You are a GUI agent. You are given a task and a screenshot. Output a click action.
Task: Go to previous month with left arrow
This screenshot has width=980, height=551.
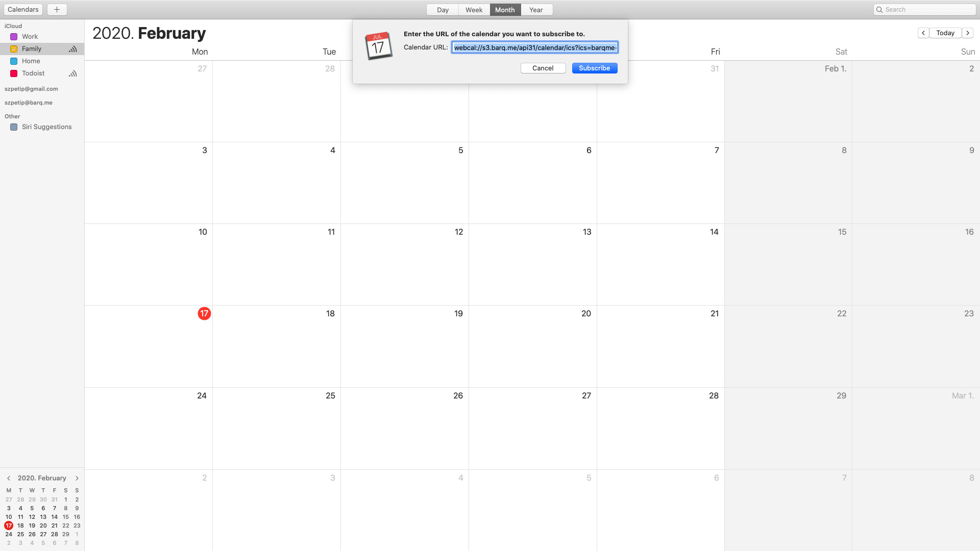[x=923, y=33]
